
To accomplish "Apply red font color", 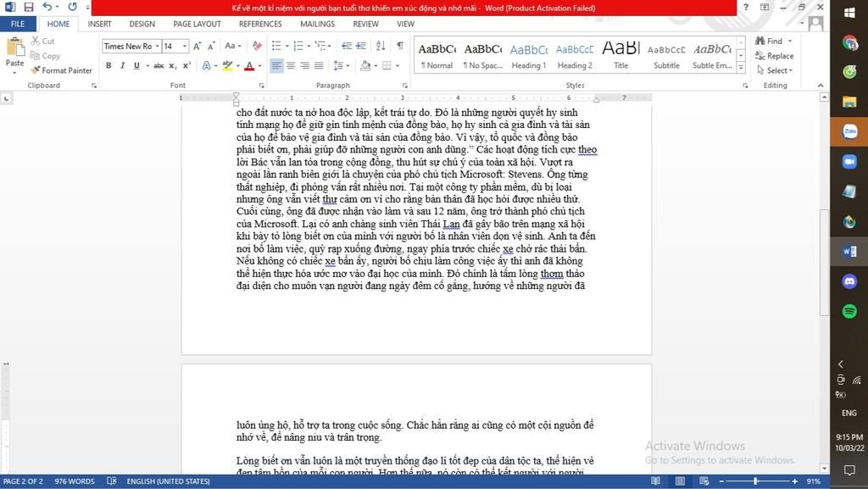I will (250, 65).
